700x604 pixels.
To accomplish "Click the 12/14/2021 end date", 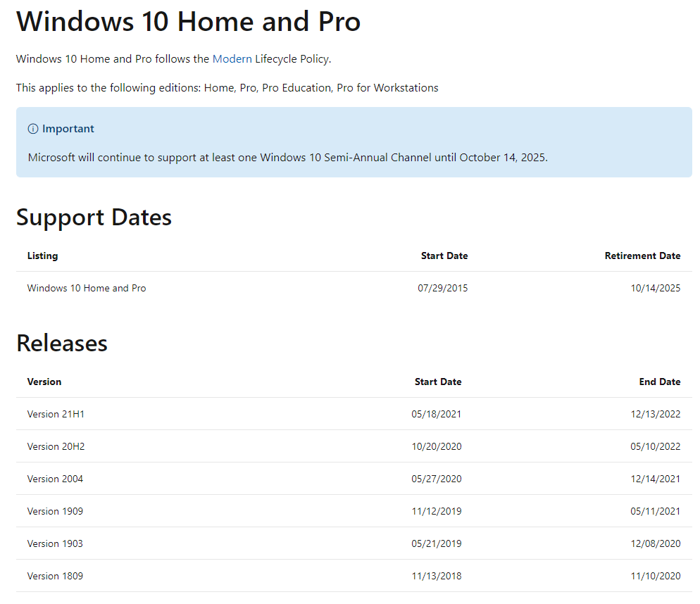I will tap(656, 479).
